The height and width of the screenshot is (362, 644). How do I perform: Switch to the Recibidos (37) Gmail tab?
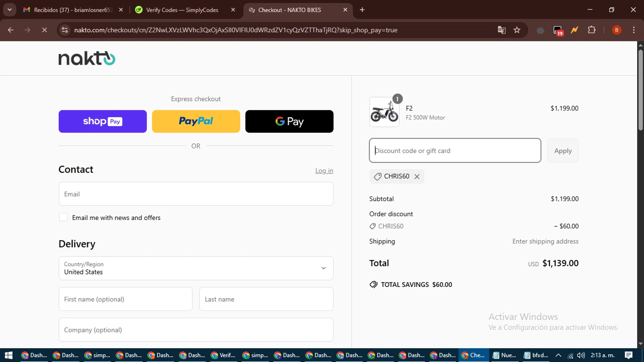click(73, 9)
